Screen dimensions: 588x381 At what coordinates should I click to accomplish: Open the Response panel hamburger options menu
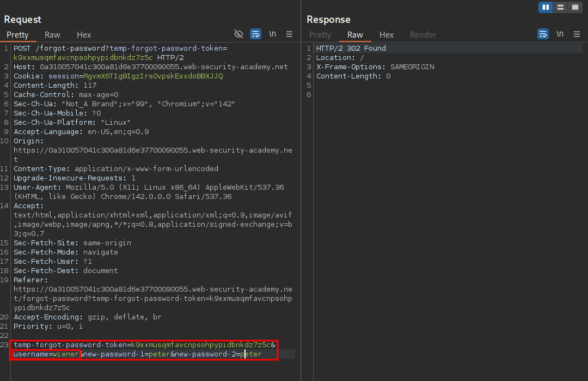tap(577, 34)
